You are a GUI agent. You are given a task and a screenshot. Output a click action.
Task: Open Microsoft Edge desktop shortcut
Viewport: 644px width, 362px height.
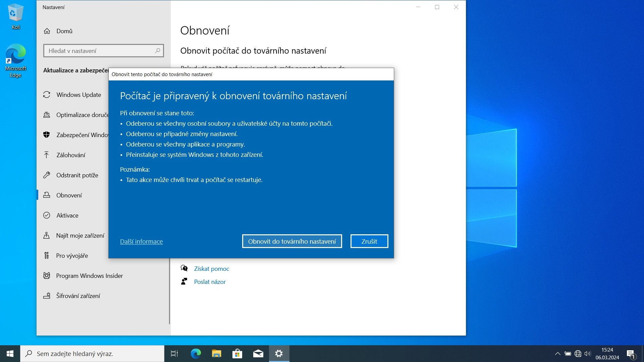pyautogui.click(x=15, y=61)
